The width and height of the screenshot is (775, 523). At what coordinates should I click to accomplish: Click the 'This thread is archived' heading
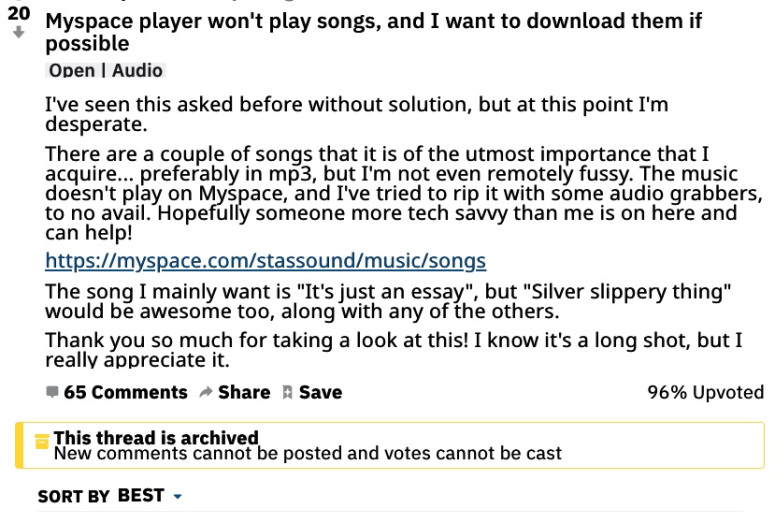[x=156, y=437]
